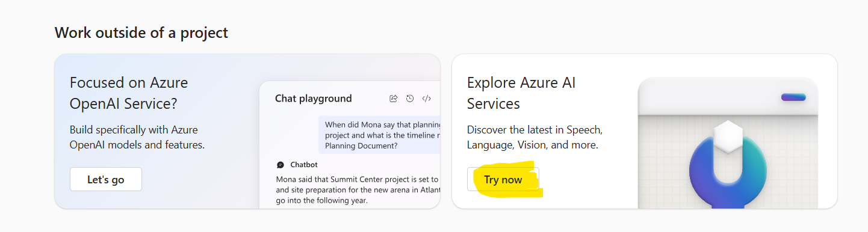Select the Chat playground title
The image size is (868, 232).
pyautogui.click(x=313, y=99)
